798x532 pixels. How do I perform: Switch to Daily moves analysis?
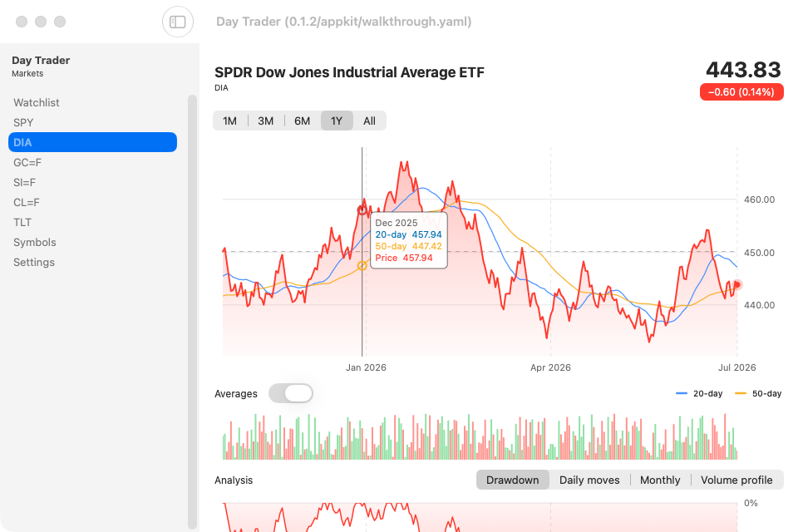589,480
